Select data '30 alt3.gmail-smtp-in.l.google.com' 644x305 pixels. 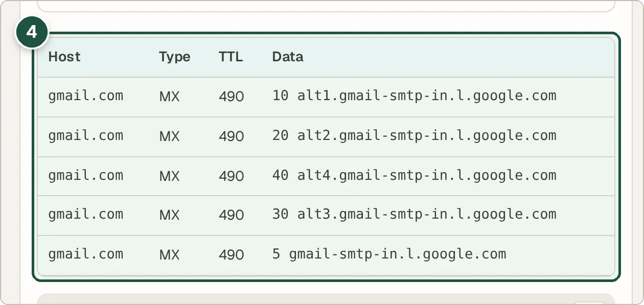click(x=414, y=215)
